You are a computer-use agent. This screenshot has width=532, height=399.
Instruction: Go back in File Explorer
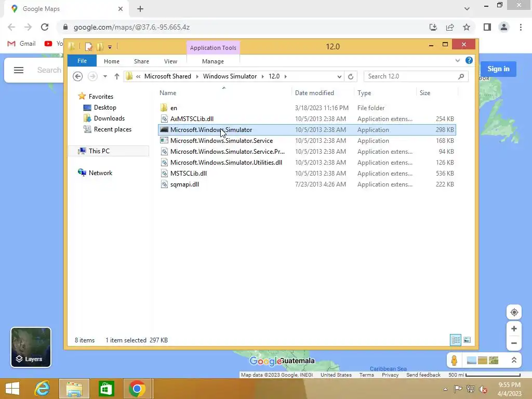[x=78, y=76]
